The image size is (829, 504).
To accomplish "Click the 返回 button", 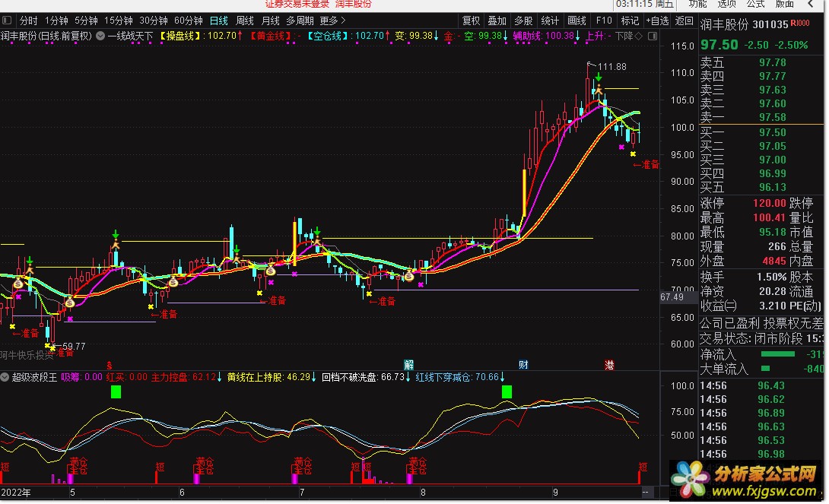I will (x=684, y=21).
